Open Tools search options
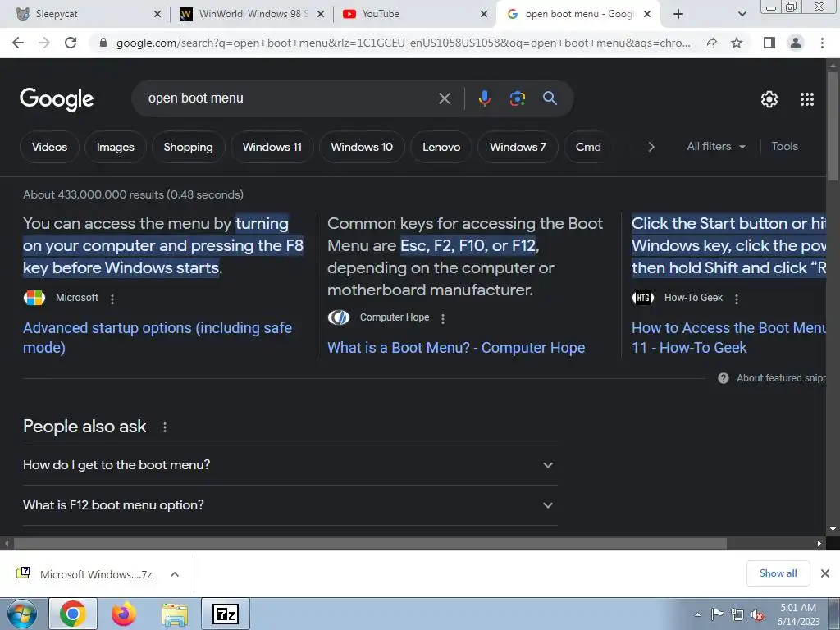 (x=784, y=146)
